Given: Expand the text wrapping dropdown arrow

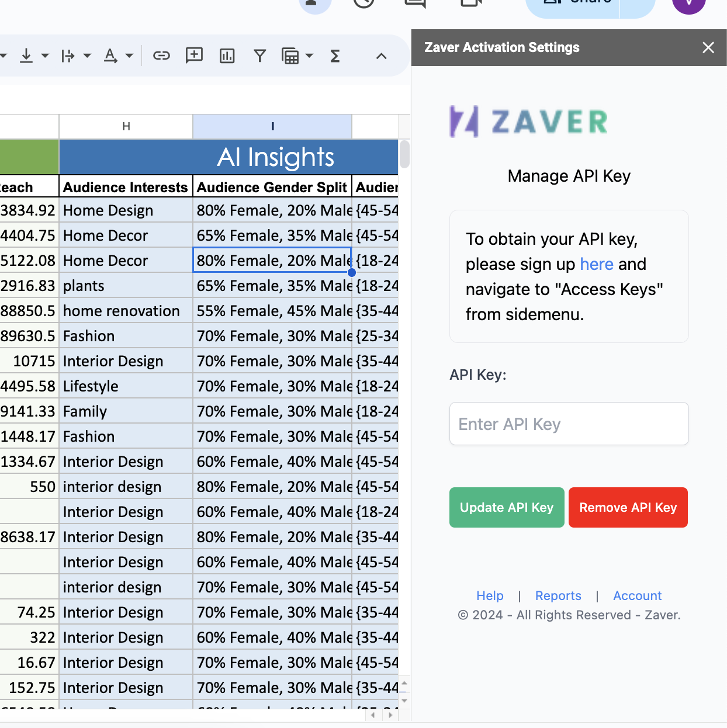Looking at the screenshot, I should pyautogui.click(x=87, y=56).
